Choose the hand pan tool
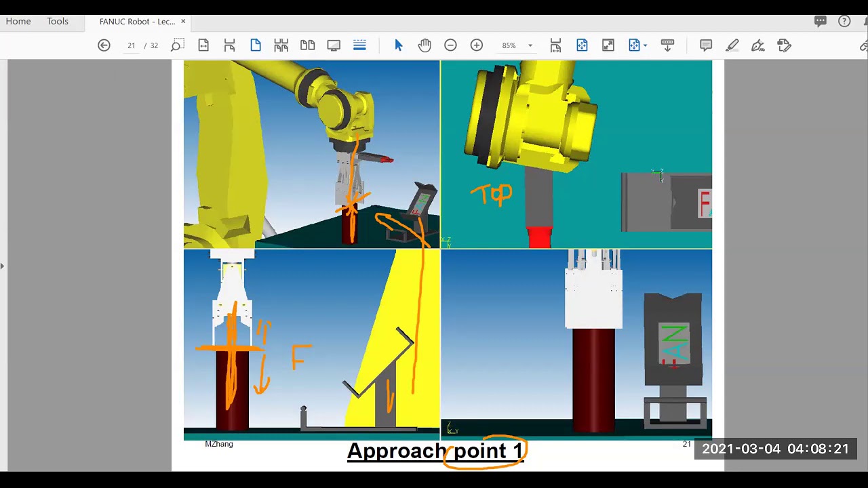This screenshot has height=488, width=868. click(425, 45)
